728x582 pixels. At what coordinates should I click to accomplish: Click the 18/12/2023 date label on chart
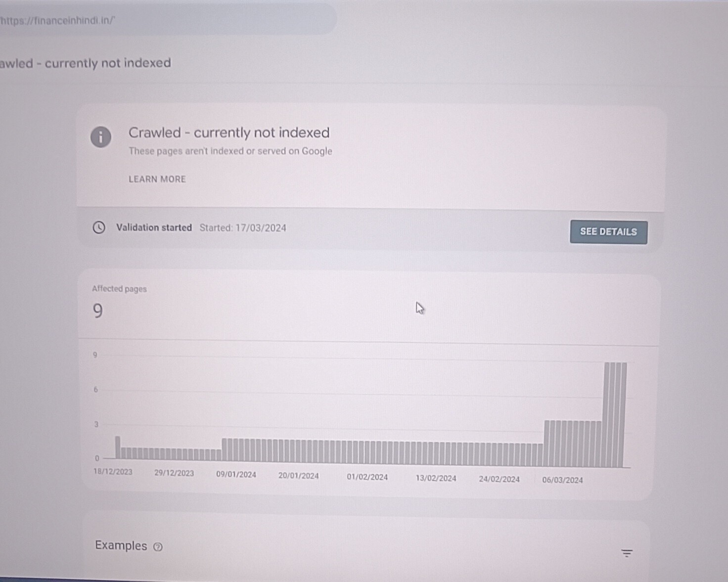click(x=113, y=472)
